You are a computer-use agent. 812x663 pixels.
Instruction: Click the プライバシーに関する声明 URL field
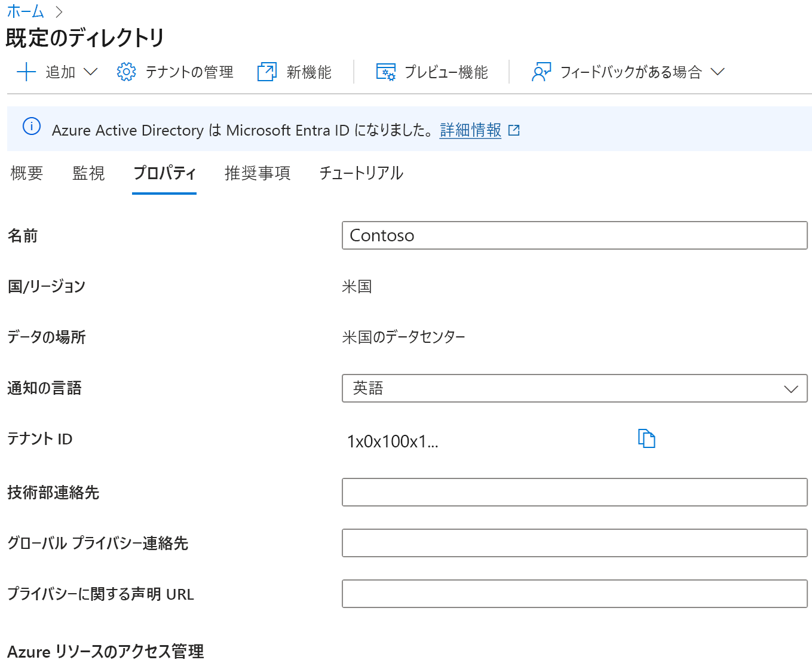pos(574,594)
